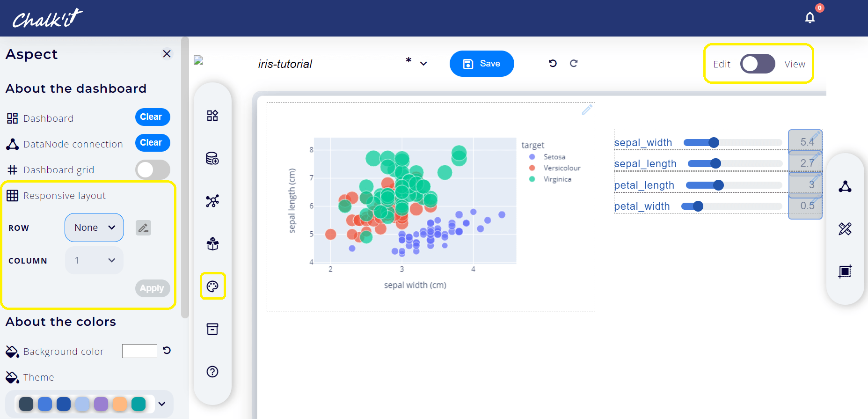Viewport: 868px width, 419px height.
Task: Enable the Dashboard grid toggle
Action: tap(153, 169)
